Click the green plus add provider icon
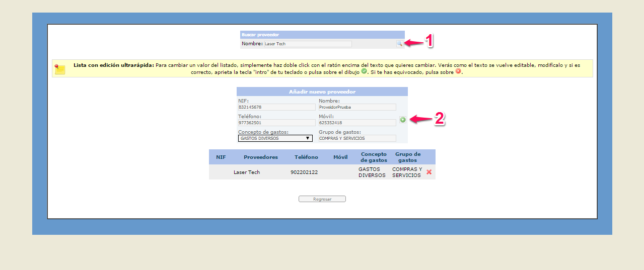Screen dimensions: 644x270 coord(403,120)
